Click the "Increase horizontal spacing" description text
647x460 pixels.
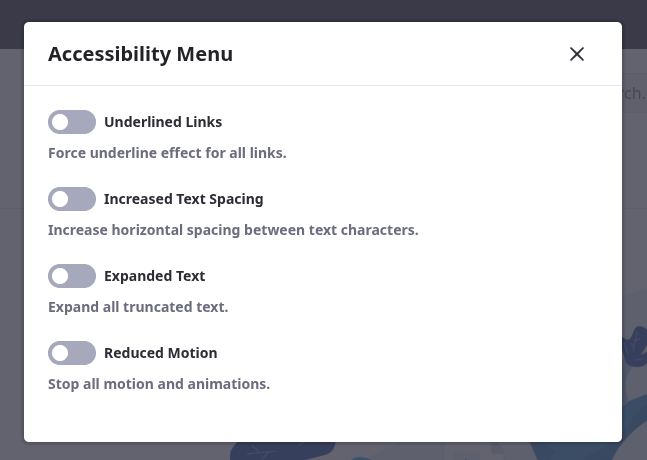coord(233,230)
